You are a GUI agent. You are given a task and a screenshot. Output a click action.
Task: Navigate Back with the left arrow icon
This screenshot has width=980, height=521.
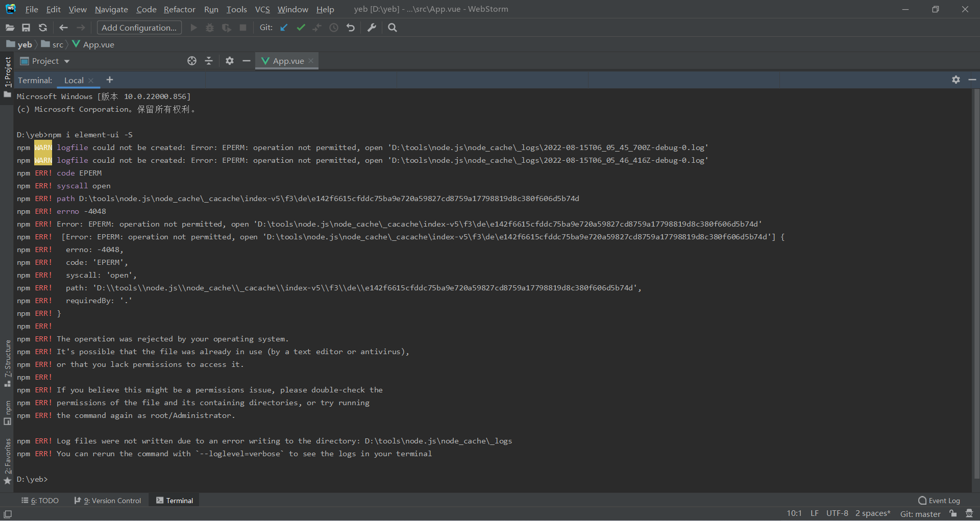[63, 28]
